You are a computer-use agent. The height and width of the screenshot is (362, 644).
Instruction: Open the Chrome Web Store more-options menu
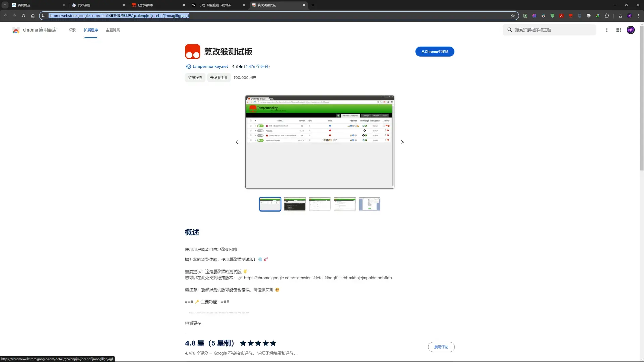pos(607,30)
